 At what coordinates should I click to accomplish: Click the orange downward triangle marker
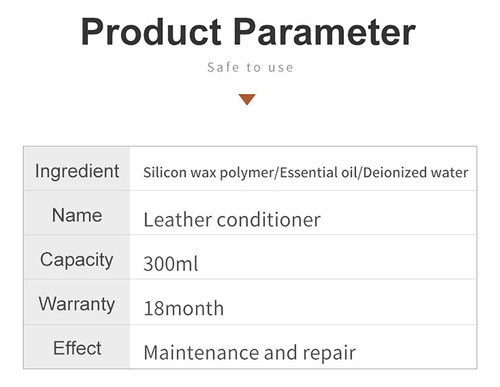coord(247,99)
